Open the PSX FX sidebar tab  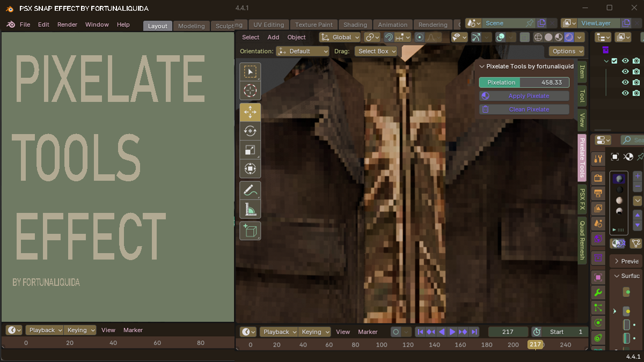[582, 198]
